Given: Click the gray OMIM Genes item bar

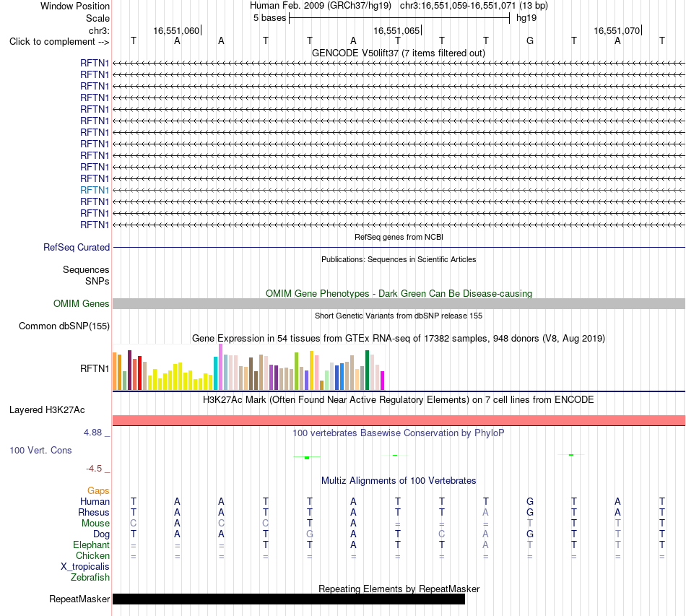Looking at the screenshot, I should click(x=399, y=303).
